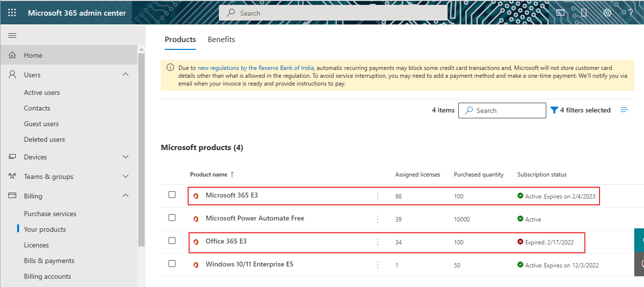Click the expired red status icon for Office 365 E3
Screen dimensions: 644x287
tap(520, 242)
